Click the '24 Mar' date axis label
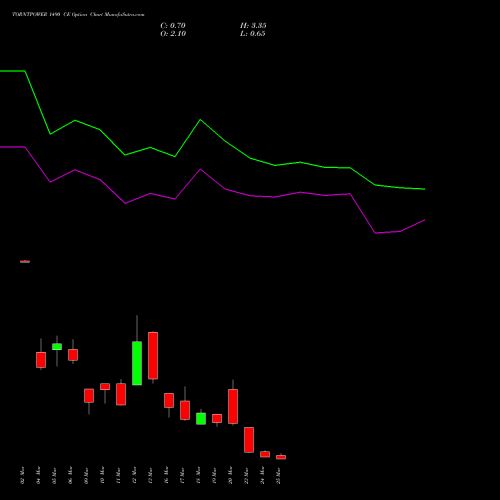This screenshot has width=500, height=500. [x=262, y=475]
